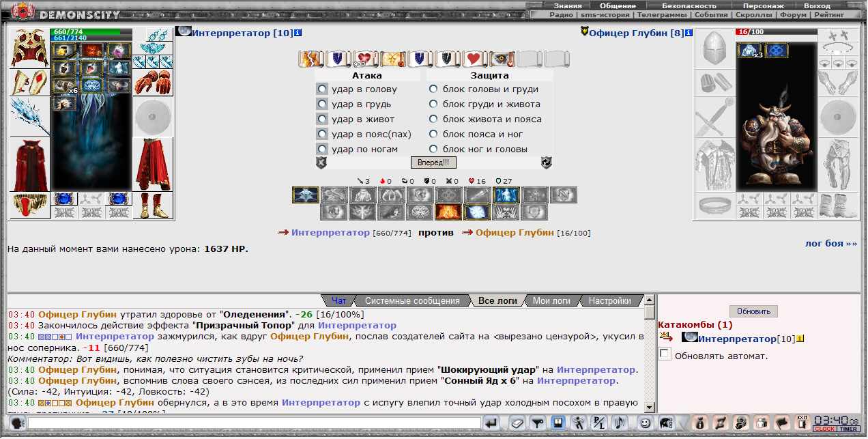Click the red cloak armor slot
868x439 pixels.
point(30,165)
